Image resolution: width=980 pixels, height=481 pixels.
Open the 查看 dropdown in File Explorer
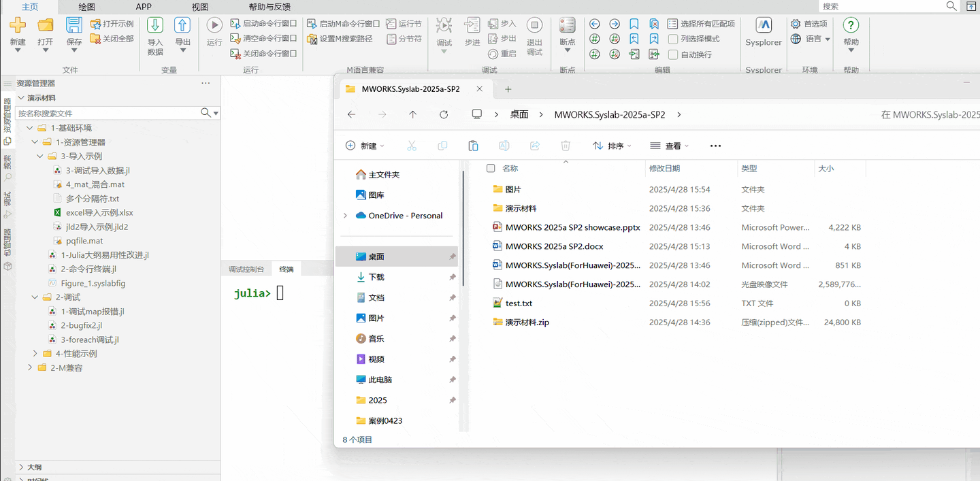pyautogui.click(x=670, y=146)
